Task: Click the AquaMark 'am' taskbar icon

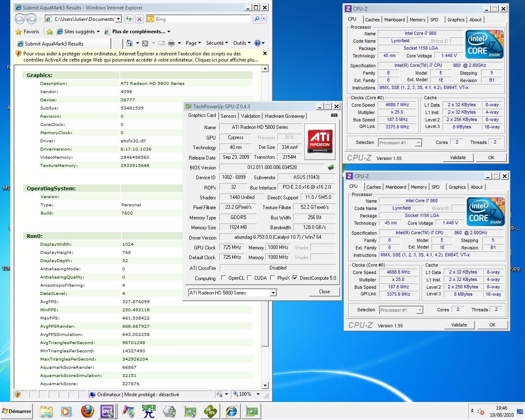Action: click(x=210, y=411)
